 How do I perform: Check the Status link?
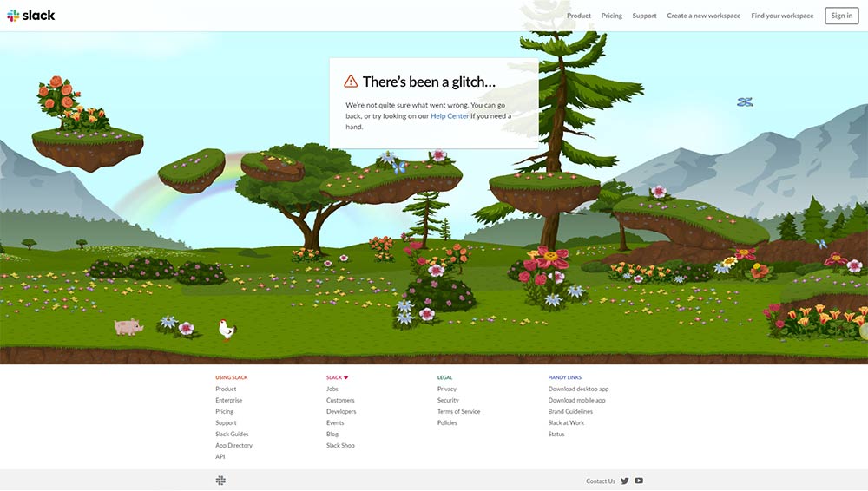coord(556,435)
